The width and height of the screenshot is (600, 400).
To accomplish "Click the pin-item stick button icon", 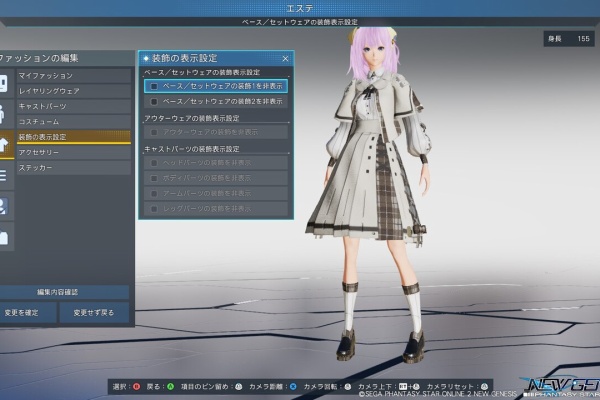I will click(x=239, y=387).
